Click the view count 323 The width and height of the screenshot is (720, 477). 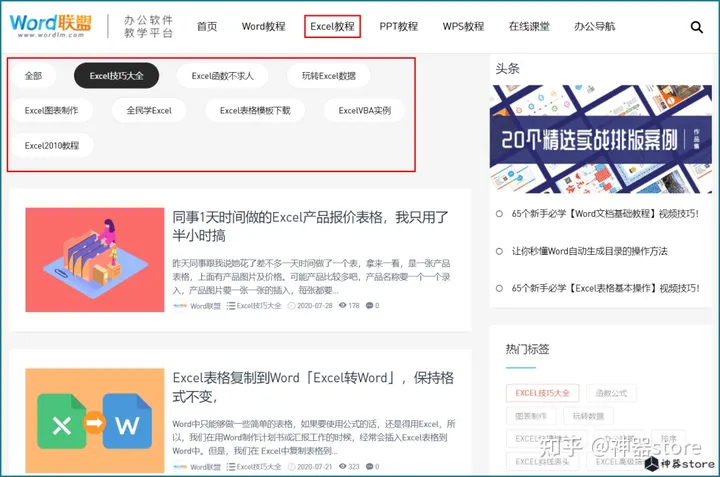[x=354, y=467]
